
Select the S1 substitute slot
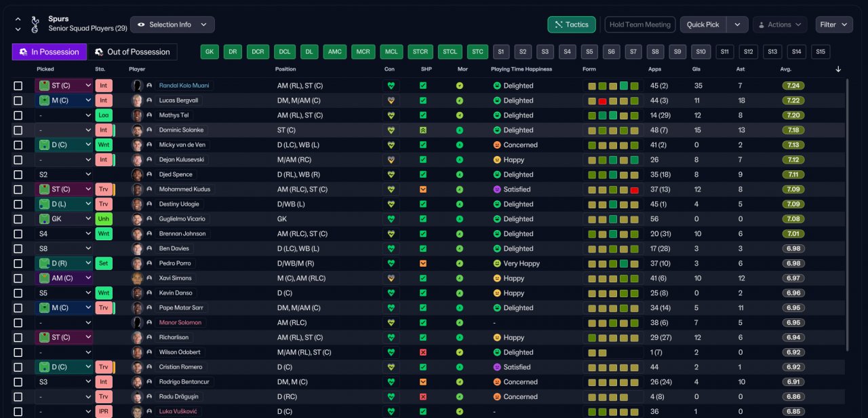(x=501, y=52)
